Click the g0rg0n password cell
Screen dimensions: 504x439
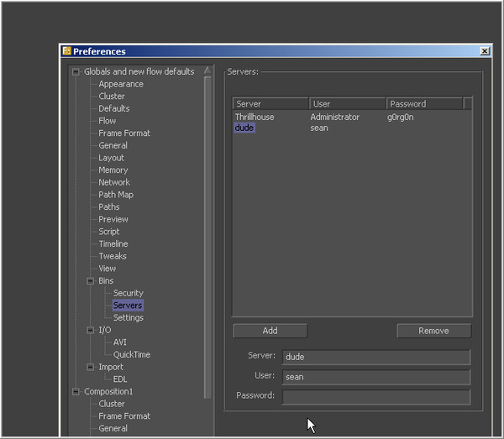coord(401,118)
